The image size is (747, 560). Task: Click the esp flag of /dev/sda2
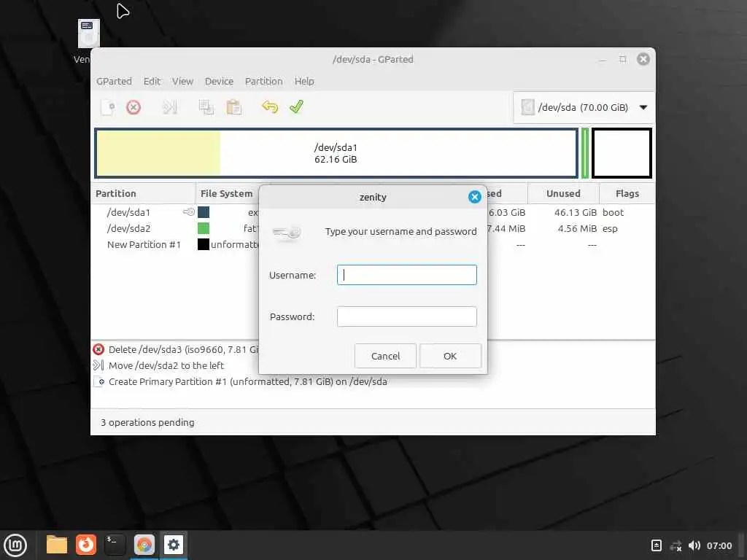point(610,228)
